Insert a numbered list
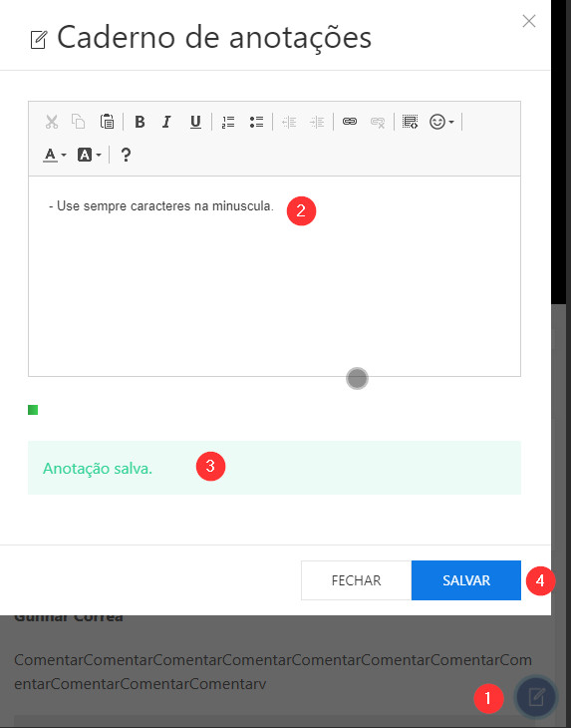This screenshot has height=728, width=571. click(228, 122)
